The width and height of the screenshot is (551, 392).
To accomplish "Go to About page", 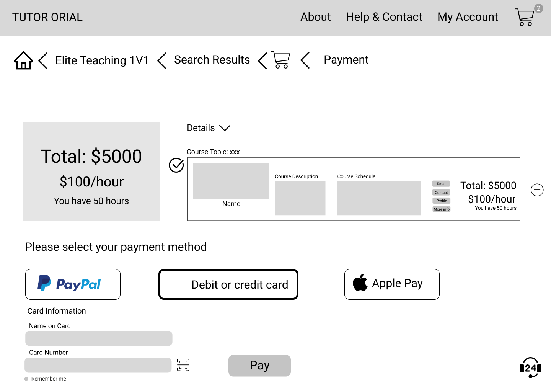I will 315,17.
